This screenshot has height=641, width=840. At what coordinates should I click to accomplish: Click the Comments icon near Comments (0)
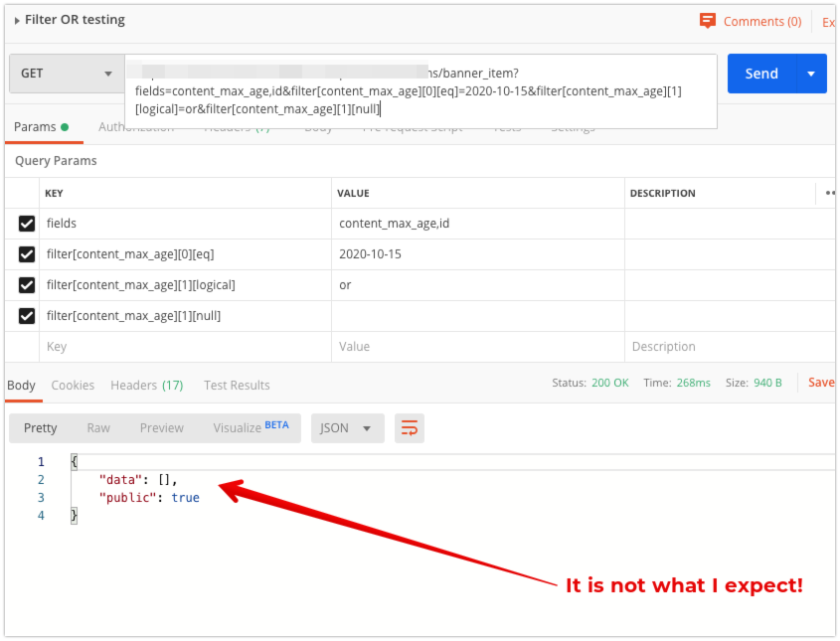(x=708, y=20)
